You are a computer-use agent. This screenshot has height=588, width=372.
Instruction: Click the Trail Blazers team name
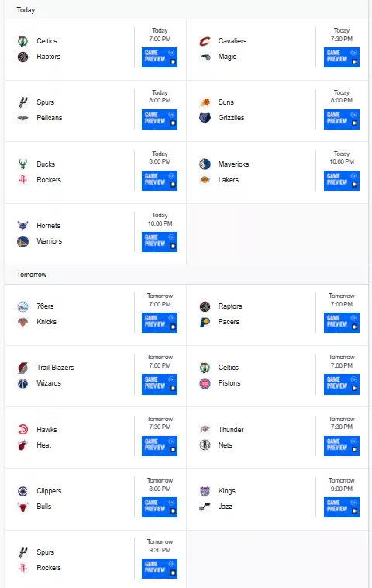point(55,368)
